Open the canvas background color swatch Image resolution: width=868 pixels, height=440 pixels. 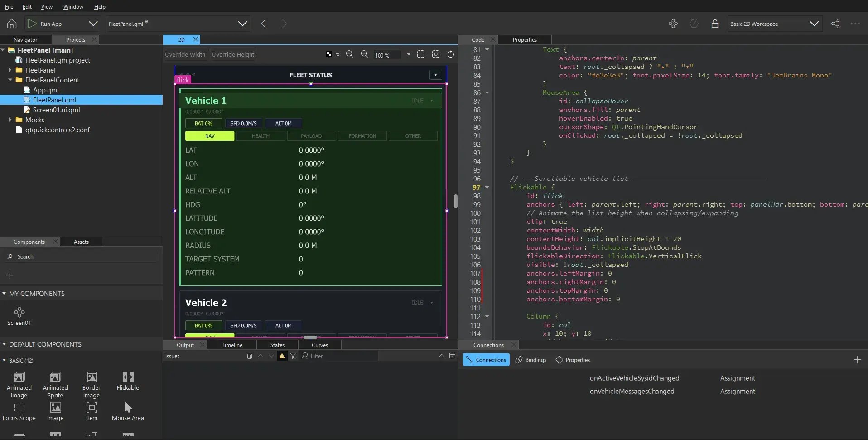[329, 54]
